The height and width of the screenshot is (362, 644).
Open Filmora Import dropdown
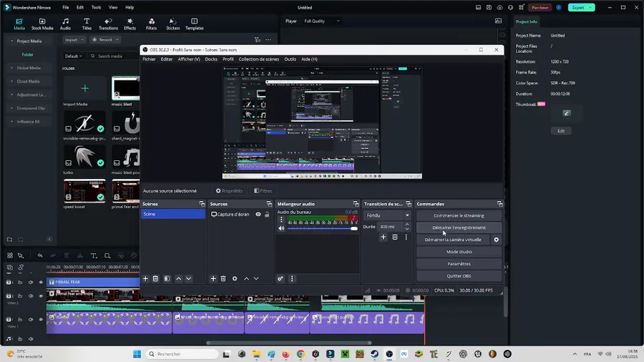point(74,40)
